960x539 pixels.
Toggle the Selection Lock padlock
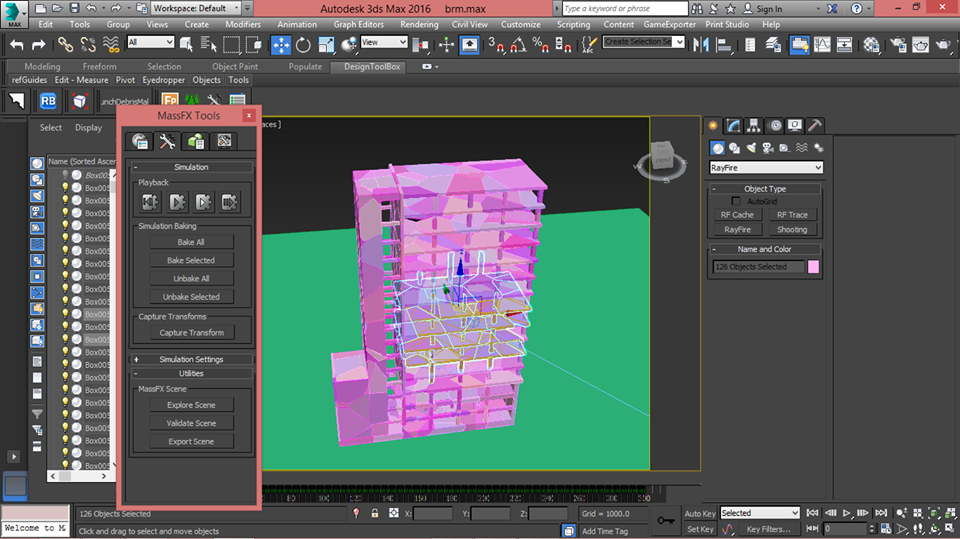pyautogui.click(x=375, y=513)
